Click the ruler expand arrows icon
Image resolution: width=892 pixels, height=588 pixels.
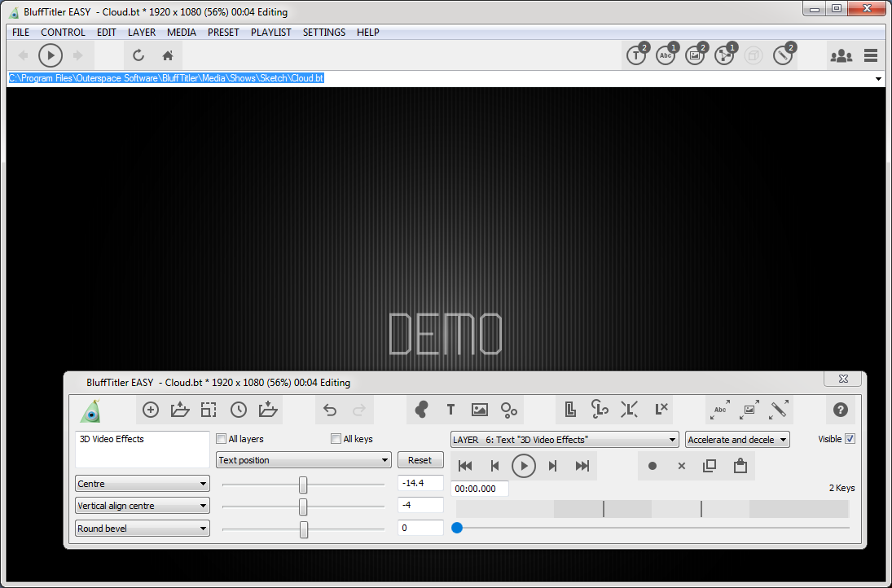point(779,410)
